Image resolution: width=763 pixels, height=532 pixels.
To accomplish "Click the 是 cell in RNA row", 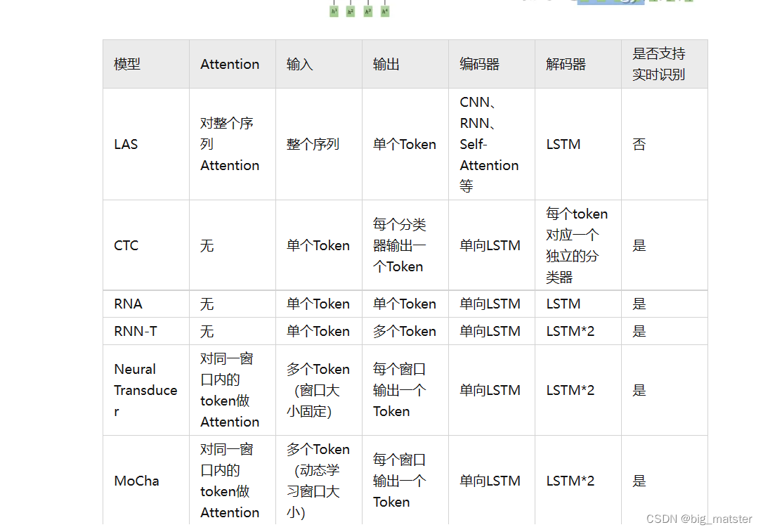I will 665,304.
